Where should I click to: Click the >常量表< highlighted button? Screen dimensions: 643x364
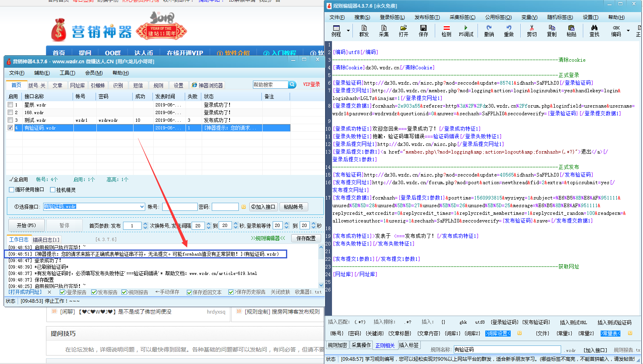coord(610,333)
